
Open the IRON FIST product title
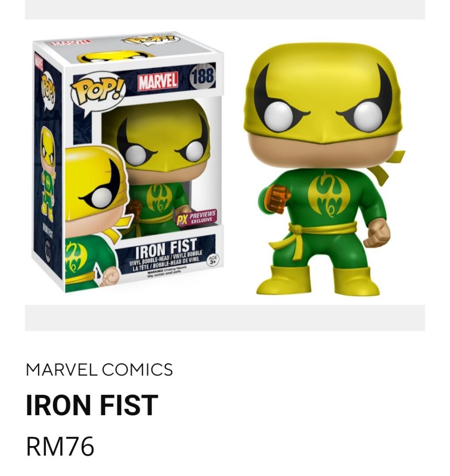click(x=92, y=405)
